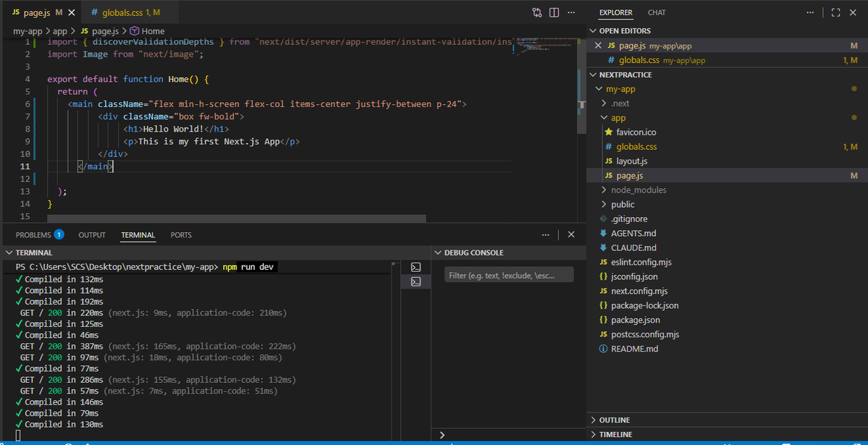Open the changes compare icon in editor toolbar

tap(537, 12)
